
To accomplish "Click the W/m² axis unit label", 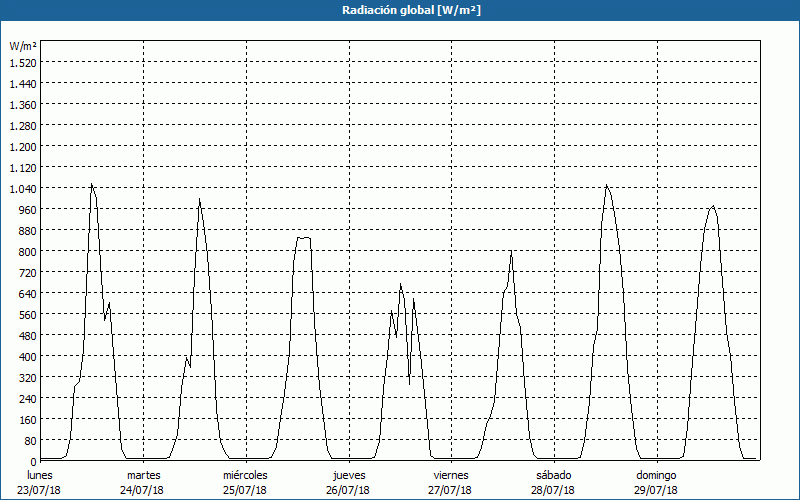I will click(23, 46).
